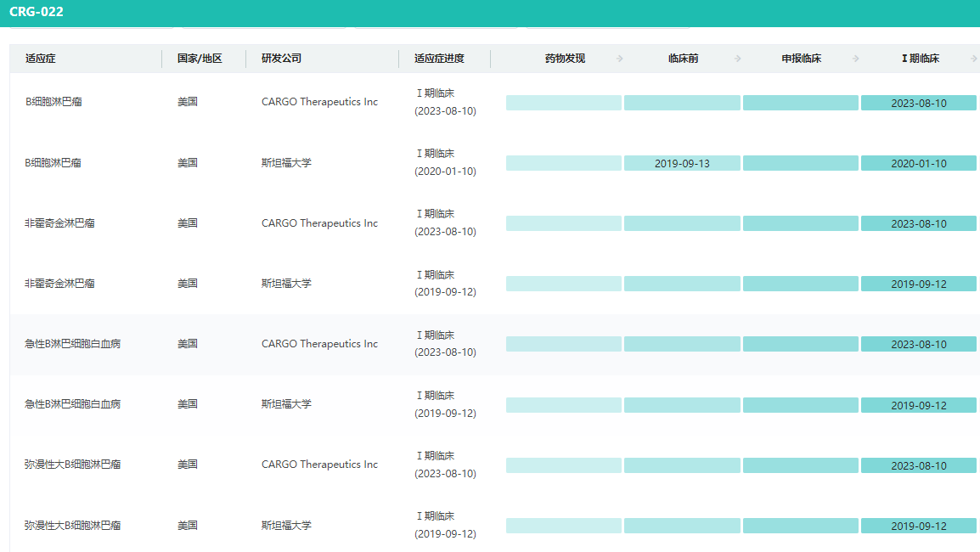Click 美国 in CARGO B细胞淋巴瘤 row

point(188,101)
